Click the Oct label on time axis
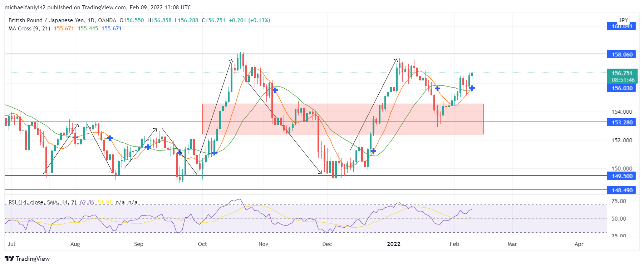The image size is (644, 267). tap(202, 244)
